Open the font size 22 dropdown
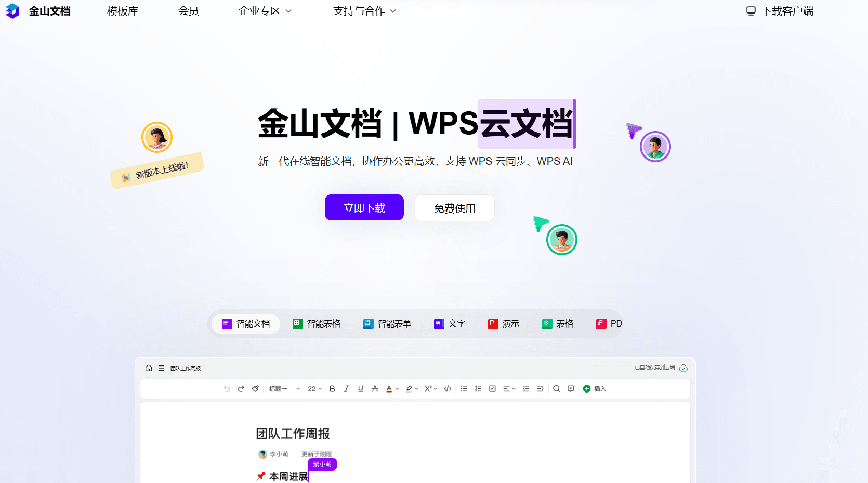This screenshot has height=483, width=868. (x=314, y=389)
